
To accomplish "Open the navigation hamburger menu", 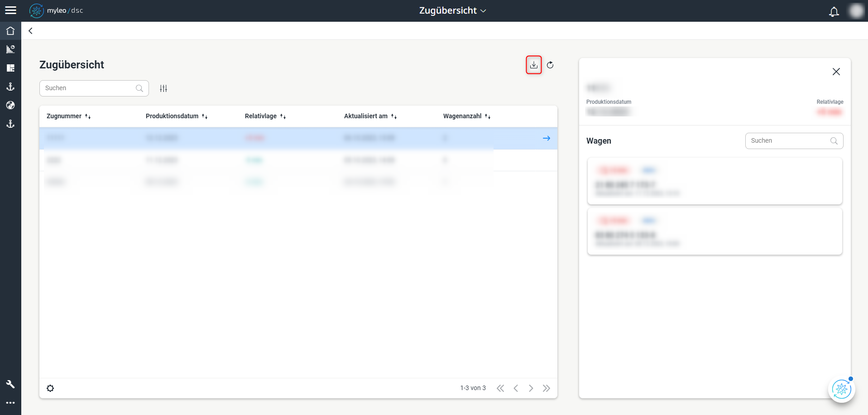I will pyautogui.click(x=10, y=10).
